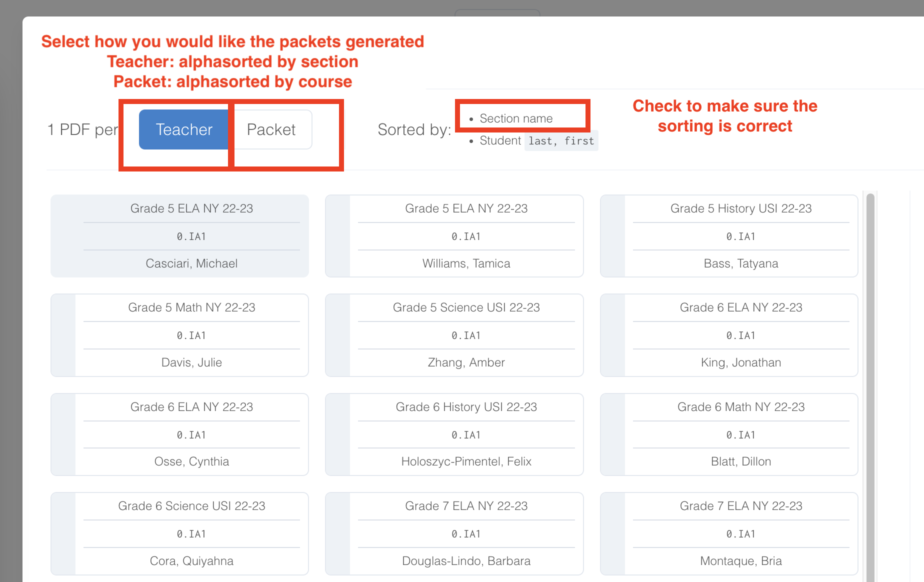The image size is (924, 582).
Task: Pick the Zhang, Amber Grade 5 Science card
Action: click(x=454, y=335)
